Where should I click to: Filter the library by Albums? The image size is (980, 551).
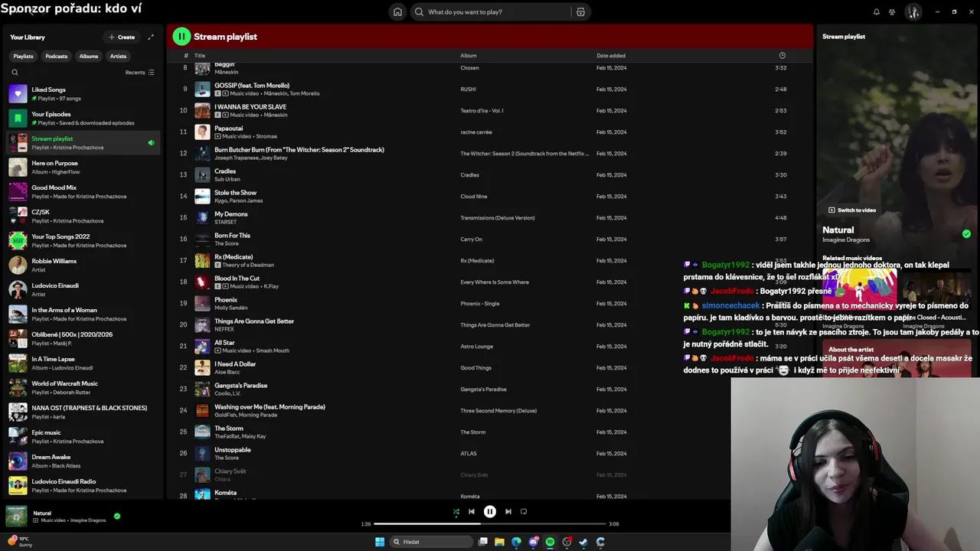tap(89, 56)
